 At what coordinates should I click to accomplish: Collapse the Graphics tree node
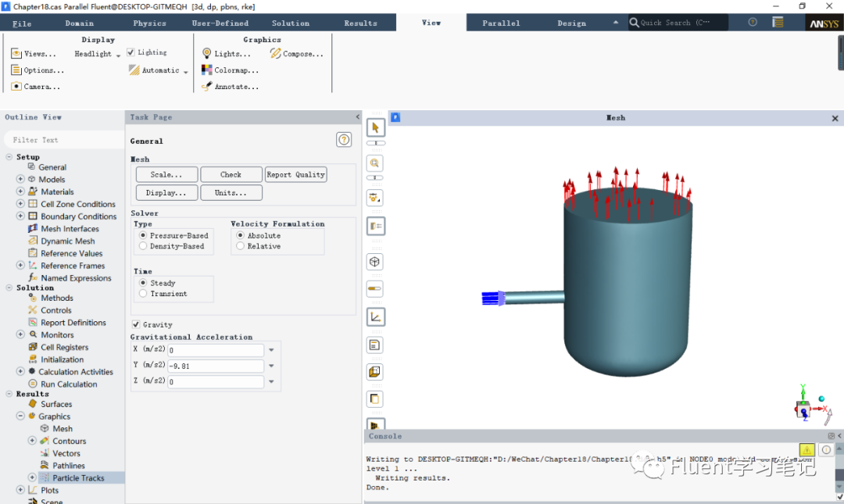[20, 416]
